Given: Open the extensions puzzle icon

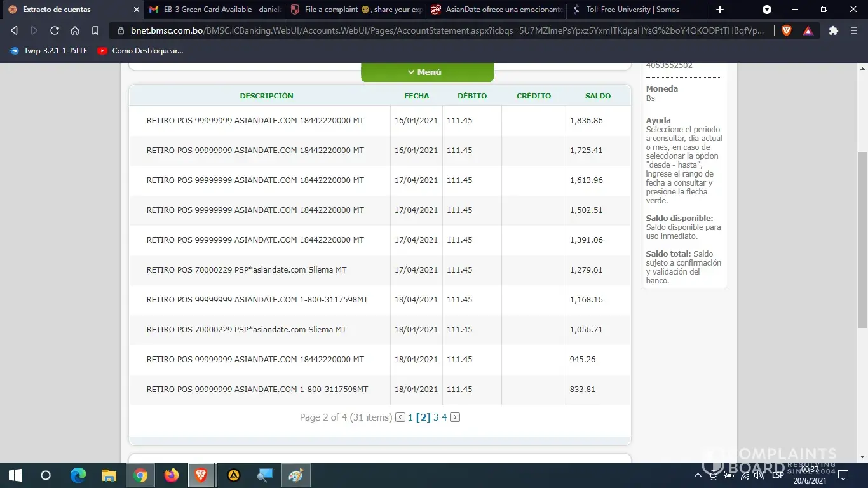Looking at the screenshot, I should tap(834, 30).
